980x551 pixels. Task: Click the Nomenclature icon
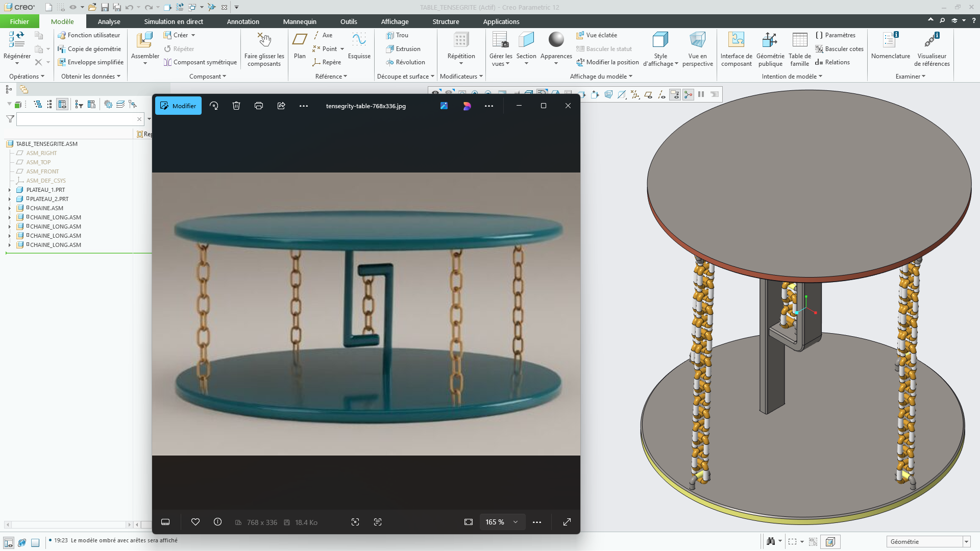(x=891, y=40)
